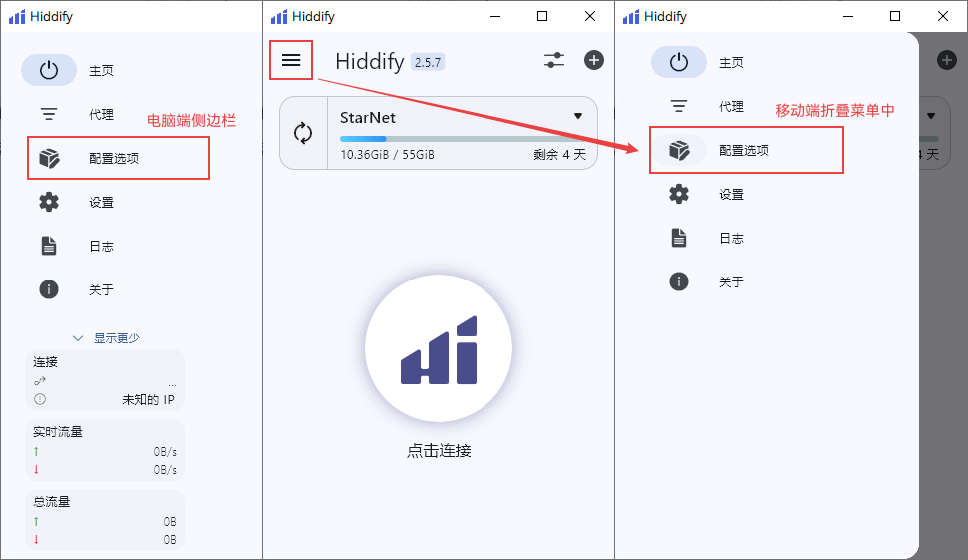Image resolution: width=968 pixels, height=560 pixels.
Task: Click the Hiddify logo in the middle window's title bar
Action: click(279, 17)
